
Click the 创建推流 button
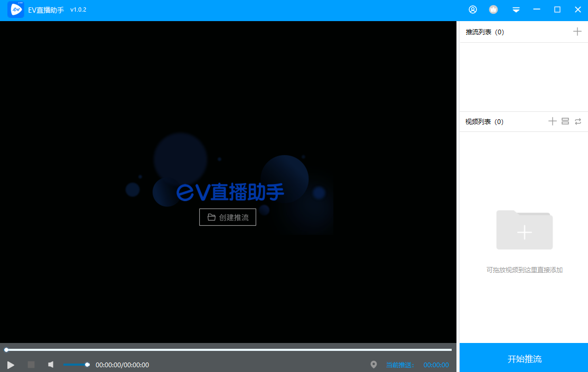pyautogui.click(x=228, y=217)
